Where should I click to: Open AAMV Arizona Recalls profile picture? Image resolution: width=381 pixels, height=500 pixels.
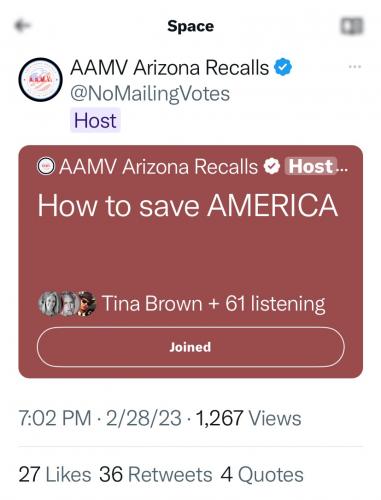40,80
